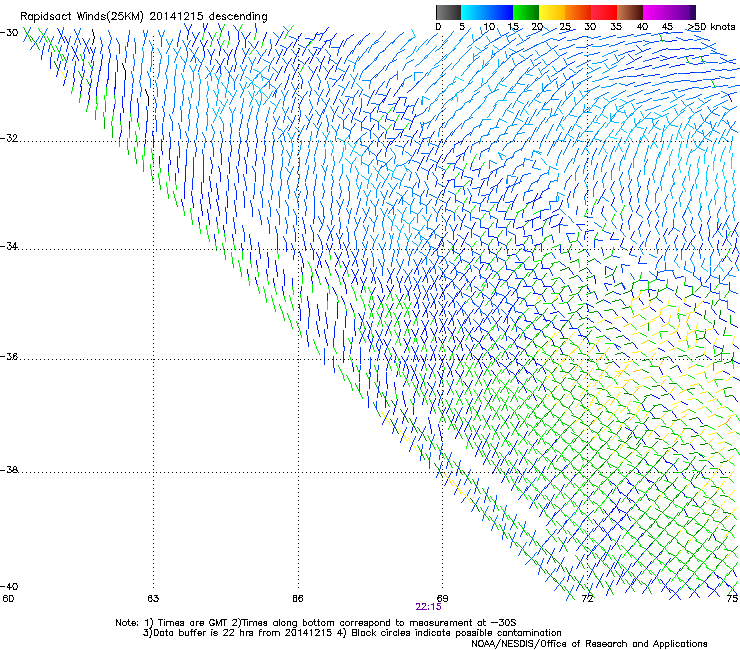
Task: Click the latitude label '-30'
Action: (x=9, y=33)
